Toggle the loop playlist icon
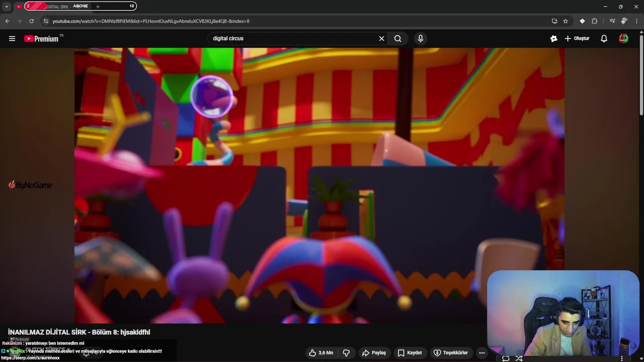644x362 pixels. click(x=506, y=358)
